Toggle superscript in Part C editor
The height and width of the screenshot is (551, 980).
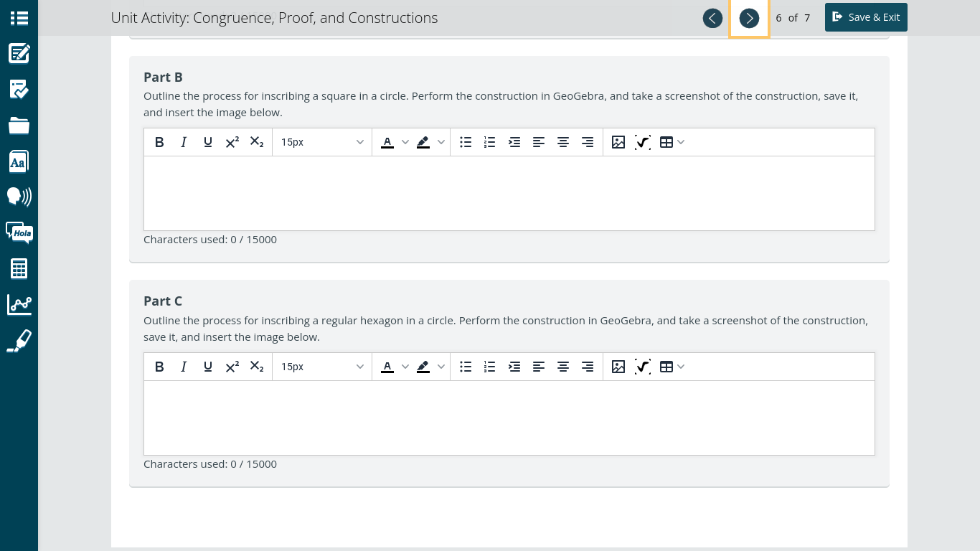[x=232, y=367]
